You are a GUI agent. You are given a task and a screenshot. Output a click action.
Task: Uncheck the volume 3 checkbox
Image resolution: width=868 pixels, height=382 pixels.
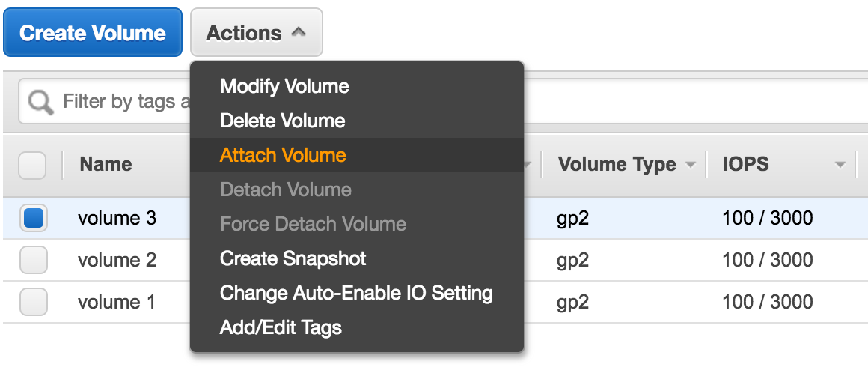pos(33,218)
